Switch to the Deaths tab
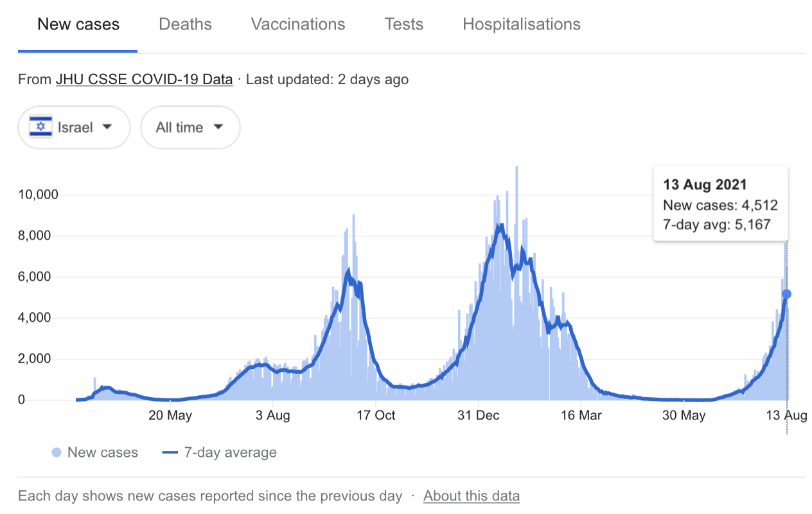This screenshot has height=514, width=812. (185, 24)
